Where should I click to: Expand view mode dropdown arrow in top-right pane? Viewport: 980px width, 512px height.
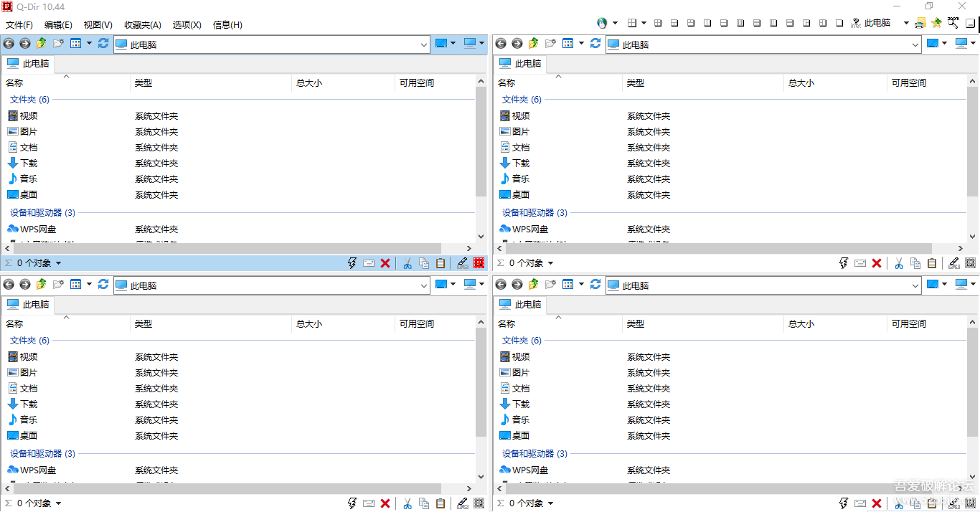[582, 44]
